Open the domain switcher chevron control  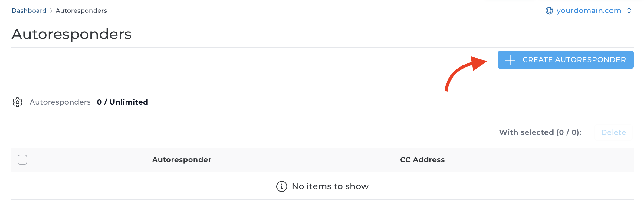pos(629,10)
